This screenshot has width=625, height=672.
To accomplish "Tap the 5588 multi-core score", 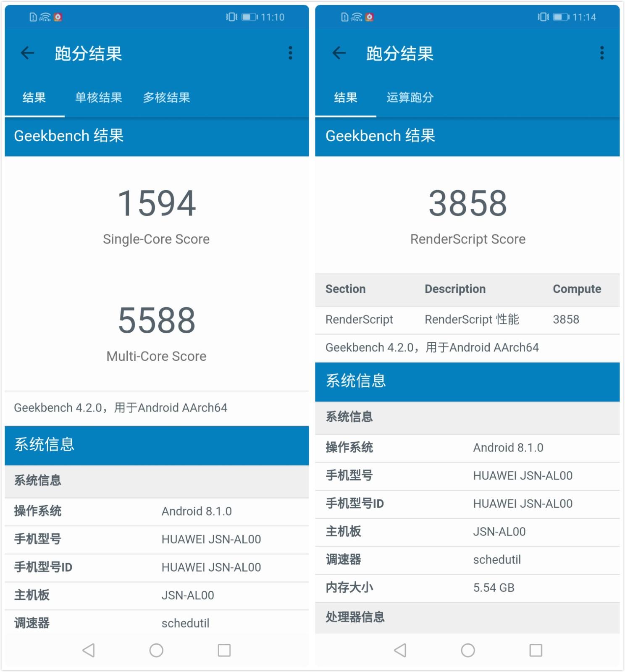I will [157, 320].
